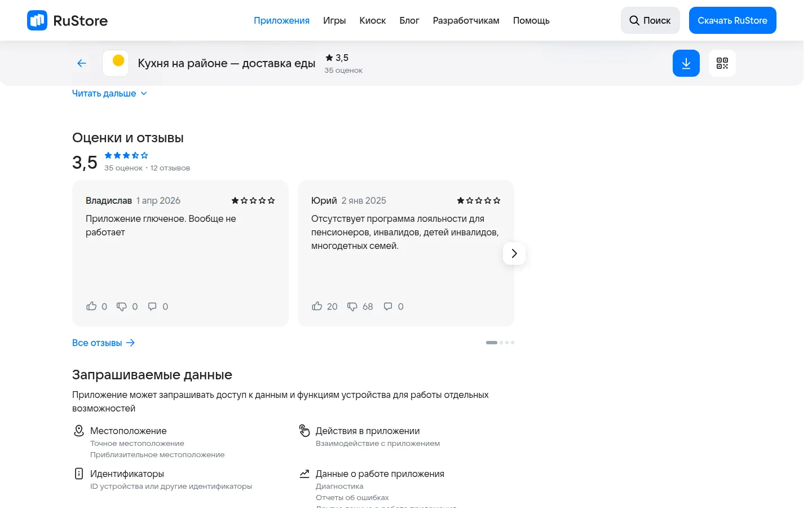Click the 'Приблизительное местоположение' text

157,455
